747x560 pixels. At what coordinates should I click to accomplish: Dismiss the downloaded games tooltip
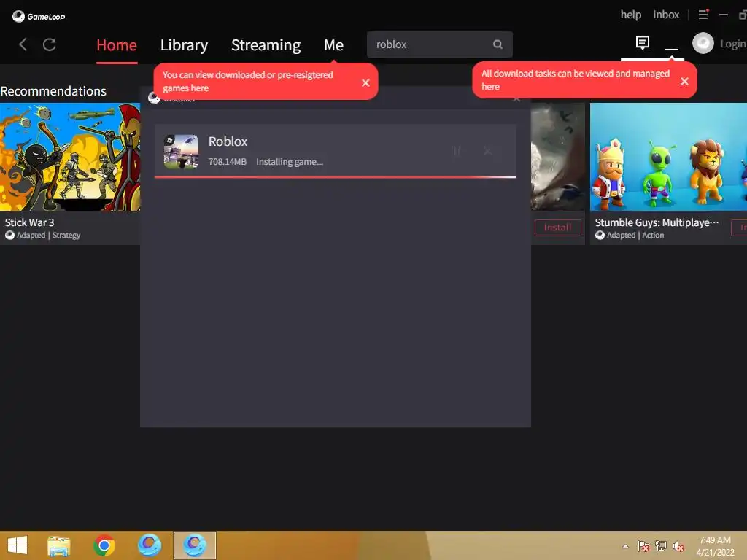365,83
